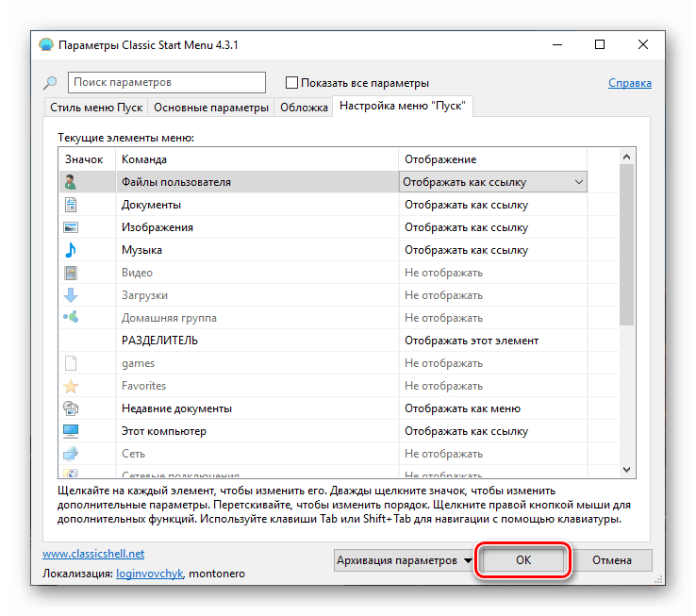The image size is (696, 616).
Task: Click Отображать как меню for Недавние документы
Action: coord(462,408)
